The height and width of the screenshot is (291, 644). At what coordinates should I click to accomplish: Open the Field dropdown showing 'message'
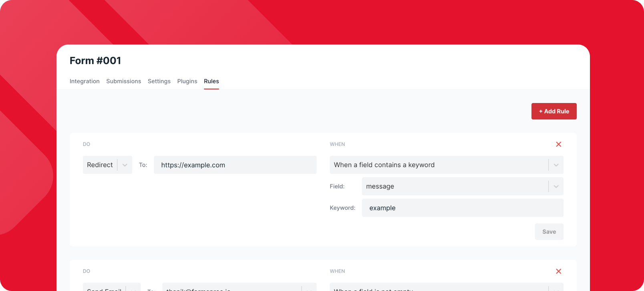pos(455,186)
